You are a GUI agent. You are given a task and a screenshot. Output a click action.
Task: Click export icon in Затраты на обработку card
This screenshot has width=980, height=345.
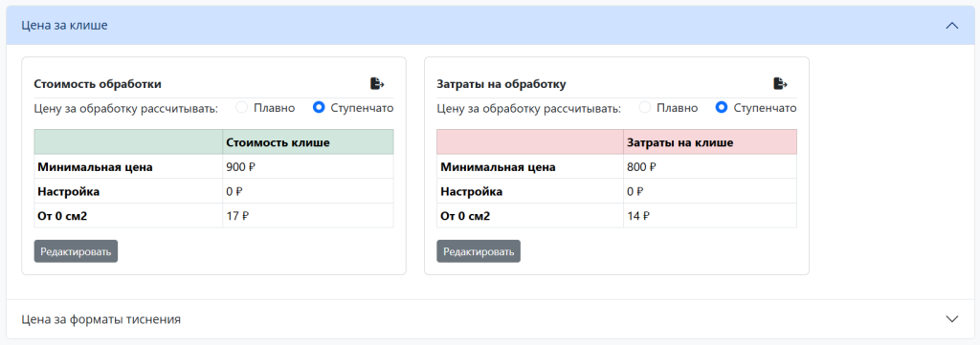(781, 83)
